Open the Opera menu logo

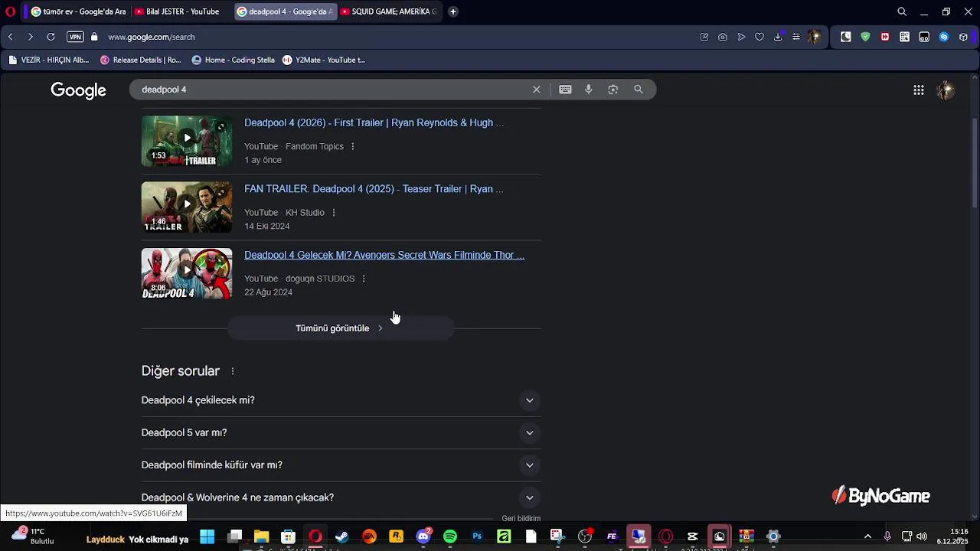(11, 11)
